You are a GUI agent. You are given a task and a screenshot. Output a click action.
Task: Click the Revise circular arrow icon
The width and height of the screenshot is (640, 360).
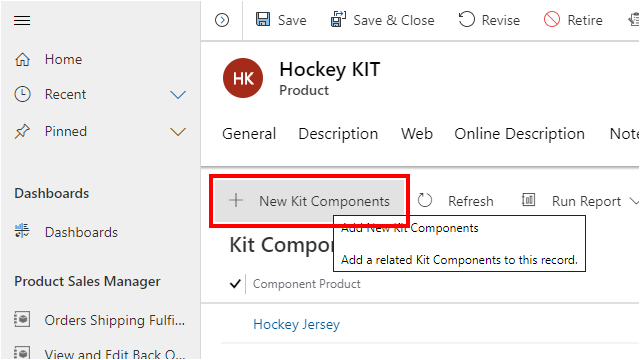point(467,19)
